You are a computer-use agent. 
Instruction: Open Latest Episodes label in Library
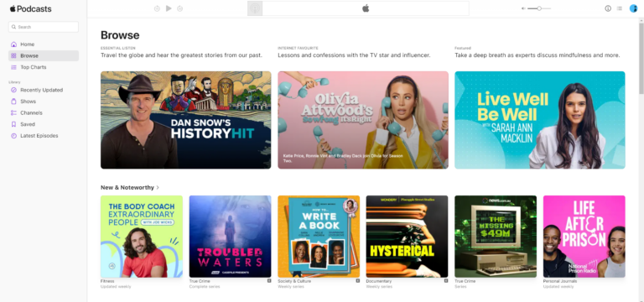click(x=39, y=136)
